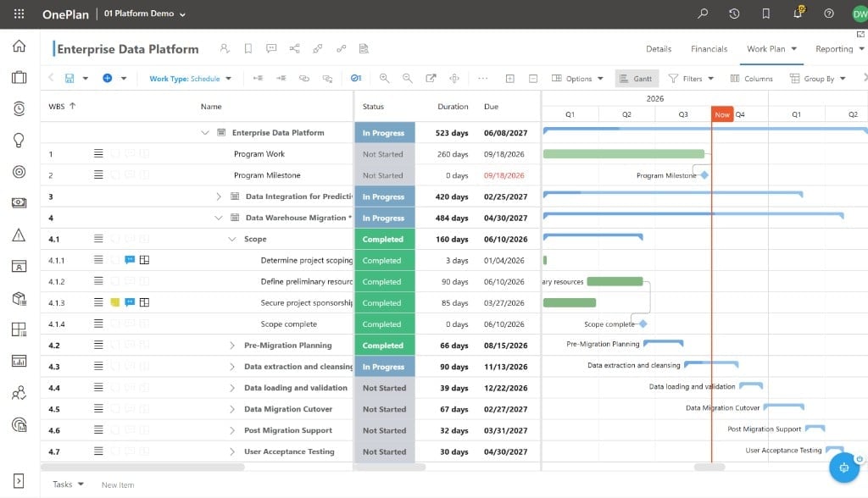
Task: Sort by the WBS column header
Action: click(61, 106)
